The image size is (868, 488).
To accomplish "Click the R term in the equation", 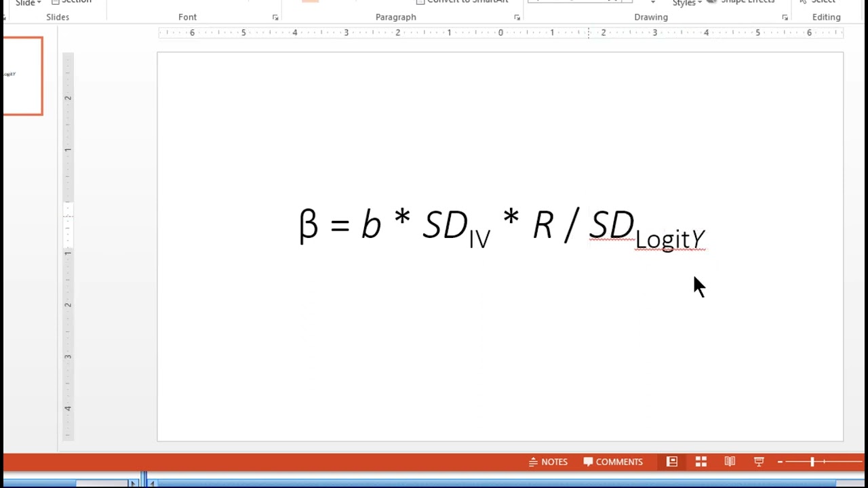I will pos(542,224).
